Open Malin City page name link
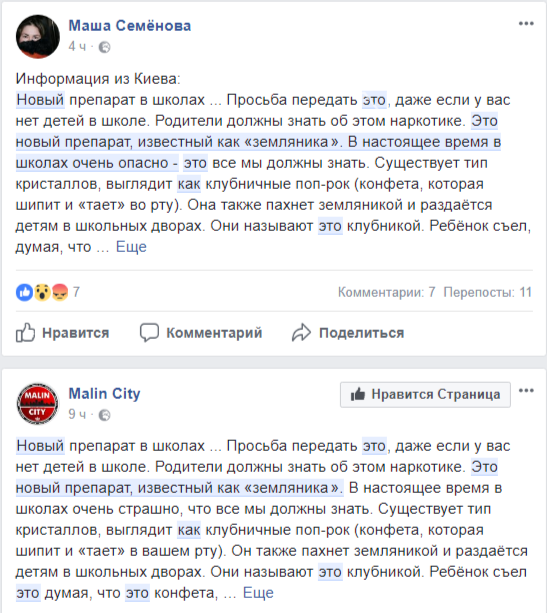 point(104,393)
